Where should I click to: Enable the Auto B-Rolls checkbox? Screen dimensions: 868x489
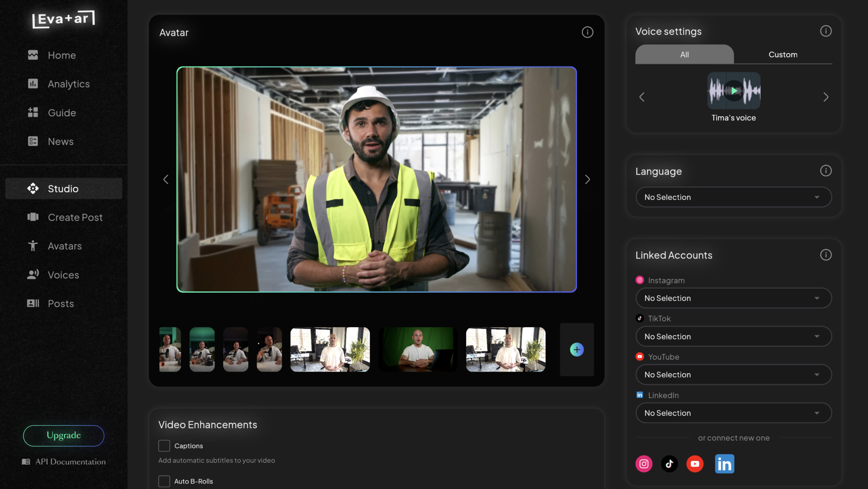coord(164,481)
